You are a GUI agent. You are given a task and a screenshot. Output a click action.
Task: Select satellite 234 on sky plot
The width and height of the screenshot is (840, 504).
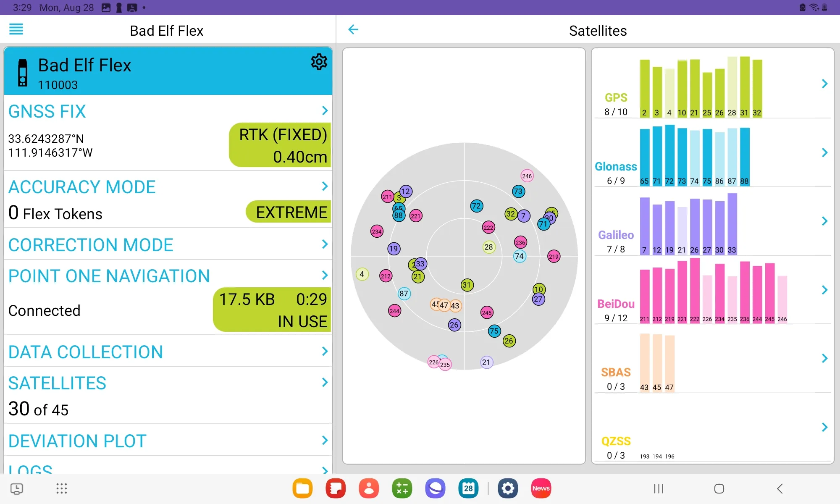[x=377, y=231]
